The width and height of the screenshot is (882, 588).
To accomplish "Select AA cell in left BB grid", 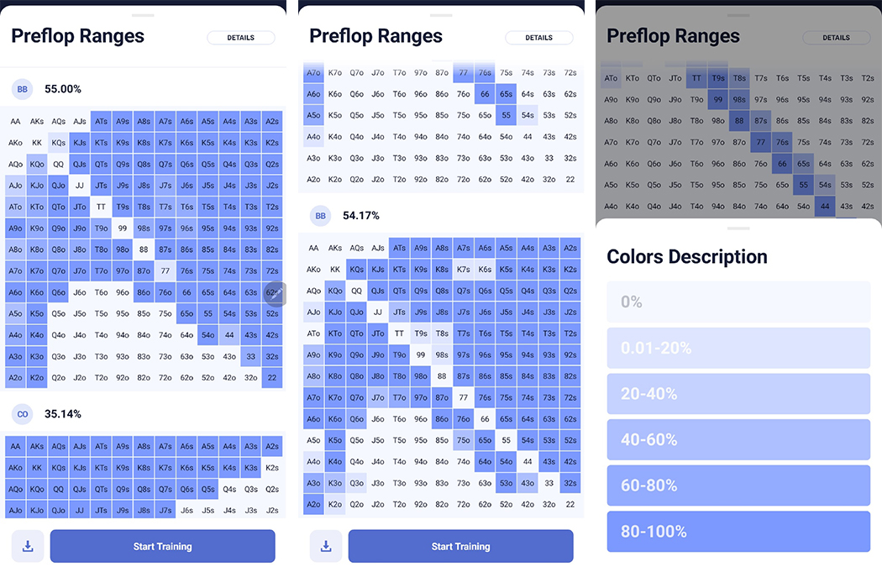I will pyautogui.click(x=15, y=121).
